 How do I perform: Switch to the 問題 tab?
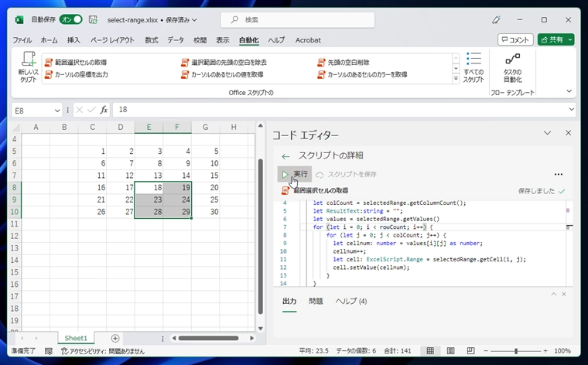(316, 302)
